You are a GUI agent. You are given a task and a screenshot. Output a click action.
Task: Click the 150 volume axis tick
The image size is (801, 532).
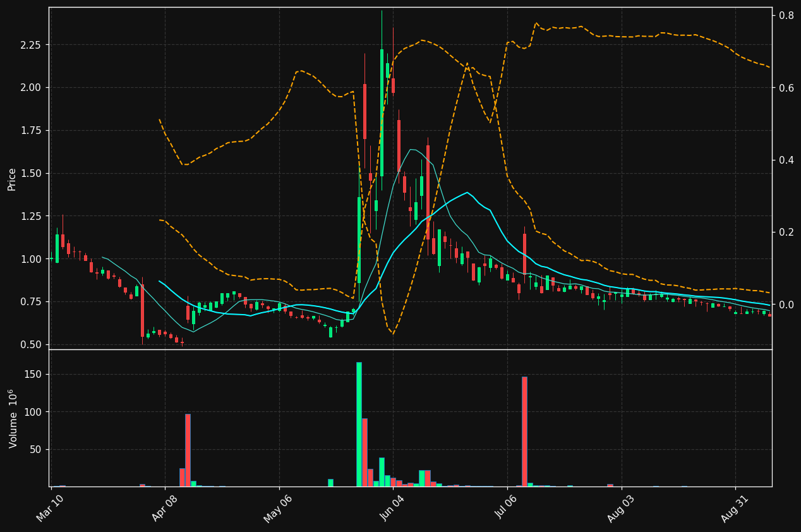33,374
